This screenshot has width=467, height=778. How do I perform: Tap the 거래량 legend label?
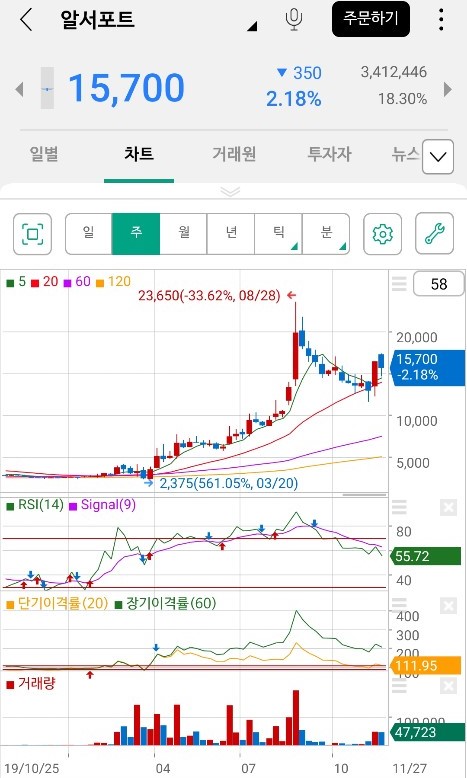click(x=31, y=684)
